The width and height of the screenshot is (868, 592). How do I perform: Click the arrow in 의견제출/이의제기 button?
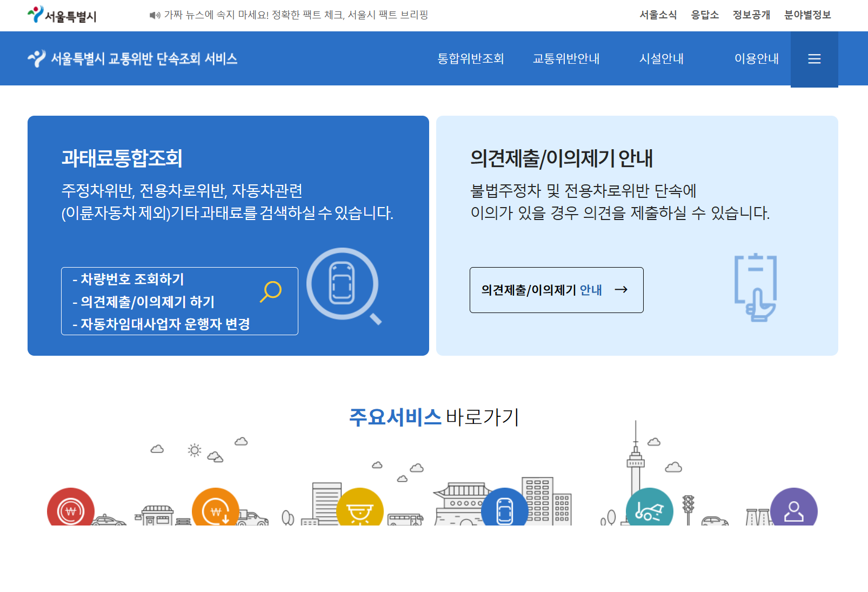[x=621, y=290]
